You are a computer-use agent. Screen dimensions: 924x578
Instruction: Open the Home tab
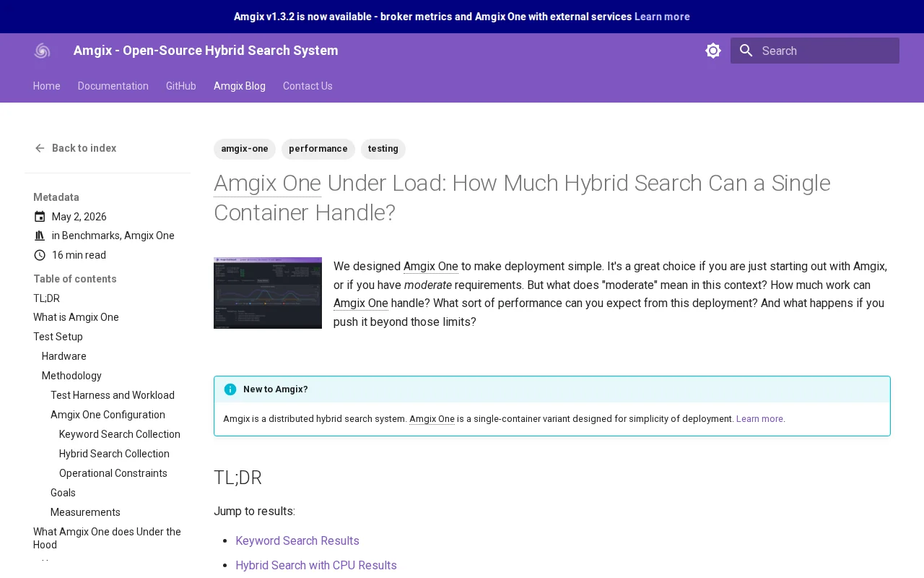pos(47,86)
